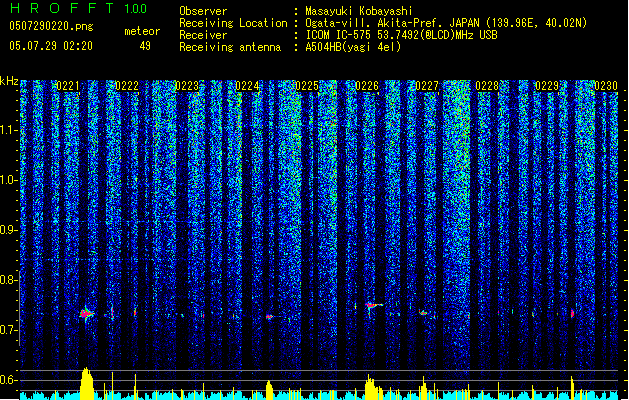629x400 pixels.
Task: Click the ICOM IC-575 receiver value
Action: coord(401,35)
